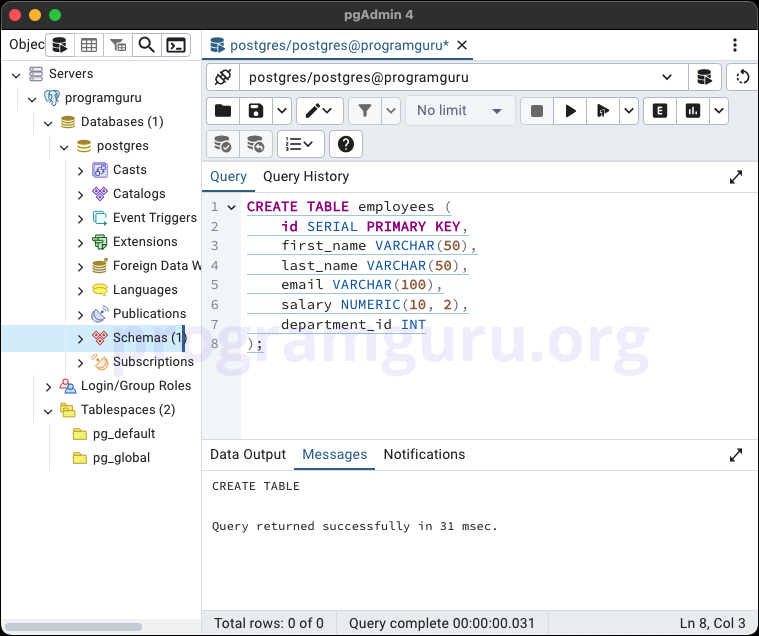
Task: Switch to the Query tab
Action: coord(228,177)
